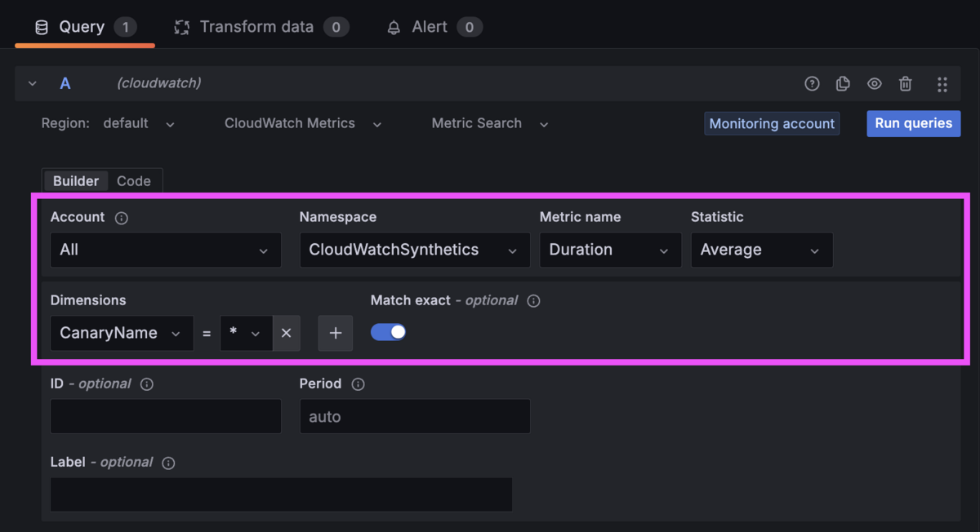Image resolution: width=980 pixels, height=532 pixels.
Task: Collapse query A row chevron
Action: (33, 83)
